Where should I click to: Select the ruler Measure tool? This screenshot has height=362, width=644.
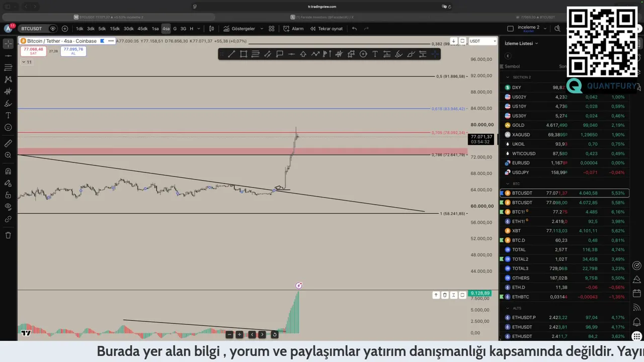coord(8,143)
